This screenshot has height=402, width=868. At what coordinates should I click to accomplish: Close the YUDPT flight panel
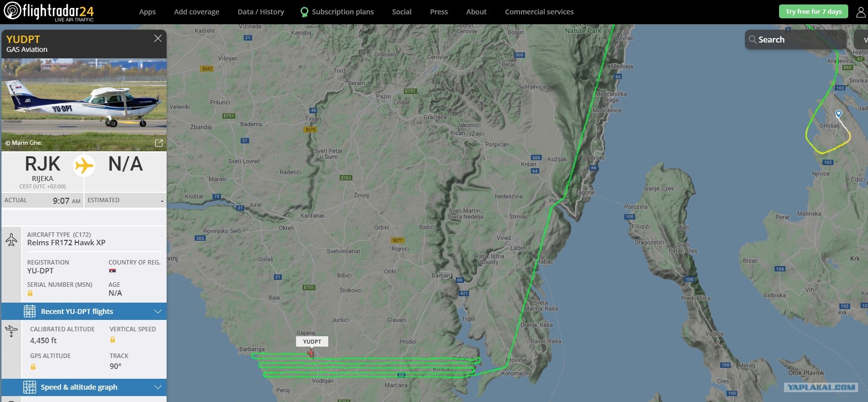tap(158, 39)
